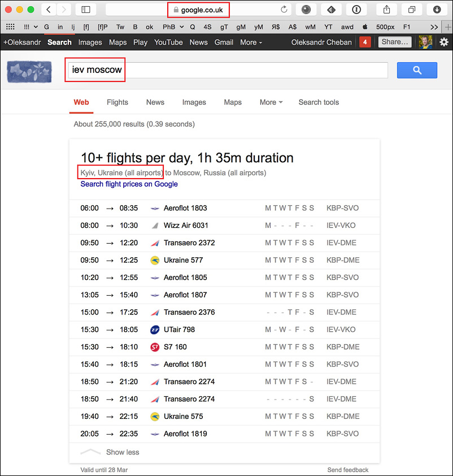This screenshot has height=476, width=453.
Task: Toggle the Safari sidebar button
Action: click(86, 10)
